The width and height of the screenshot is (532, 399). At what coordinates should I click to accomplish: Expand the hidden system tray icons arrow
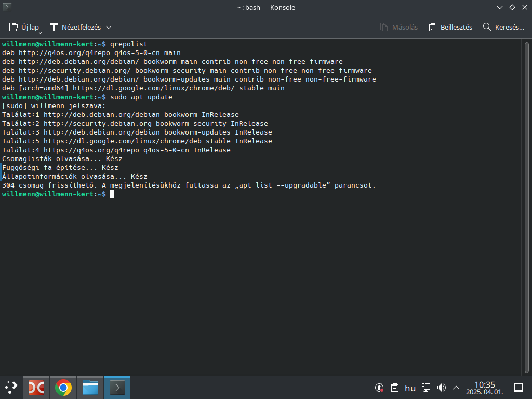point(456,388)
